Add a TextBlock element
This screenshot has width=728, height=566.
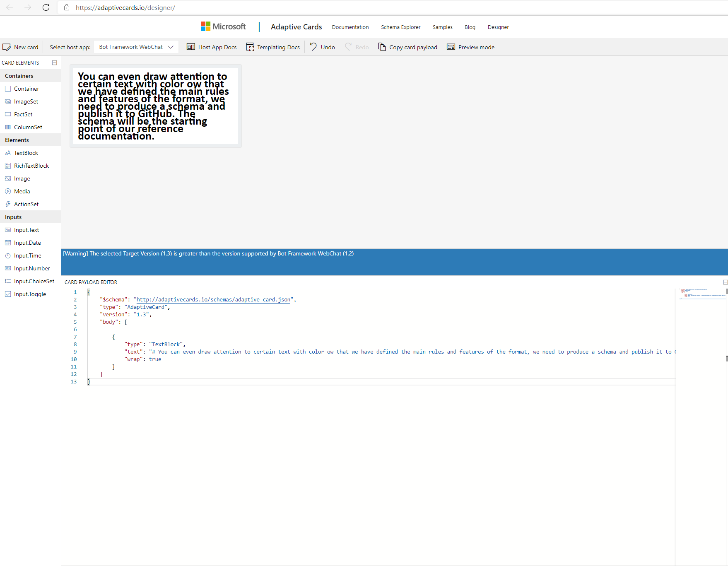pos(26,152)
